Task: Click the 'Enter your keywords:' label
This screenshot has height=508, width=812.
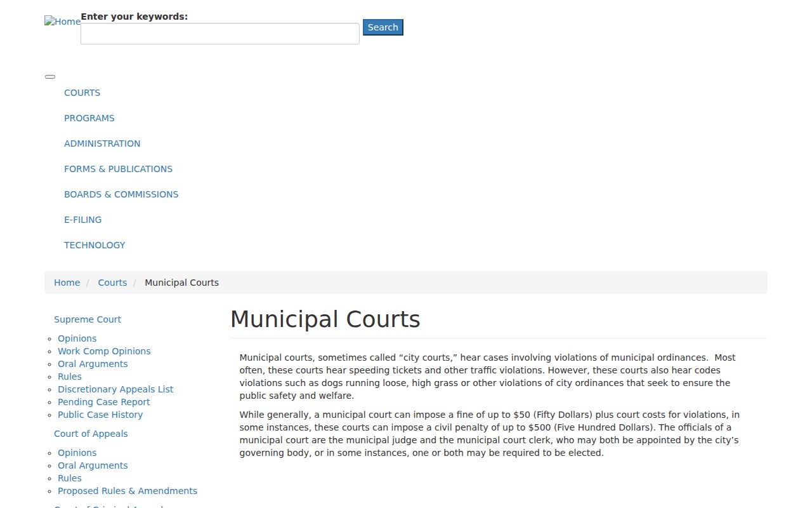Action: click(134, 17)
